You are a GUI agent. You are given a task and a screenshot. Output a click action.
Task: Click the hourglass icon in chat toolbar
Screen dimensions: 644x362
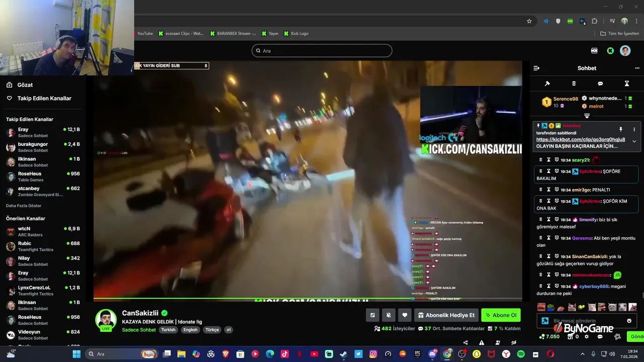tap(627, 83)
